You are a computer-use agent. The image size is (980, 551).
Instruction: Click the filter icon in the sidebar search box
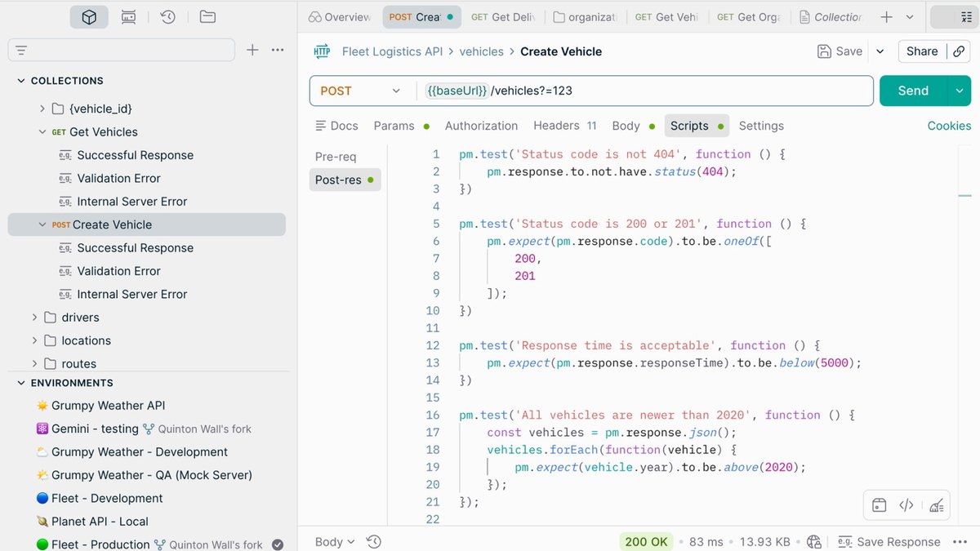tap(21, 51)
